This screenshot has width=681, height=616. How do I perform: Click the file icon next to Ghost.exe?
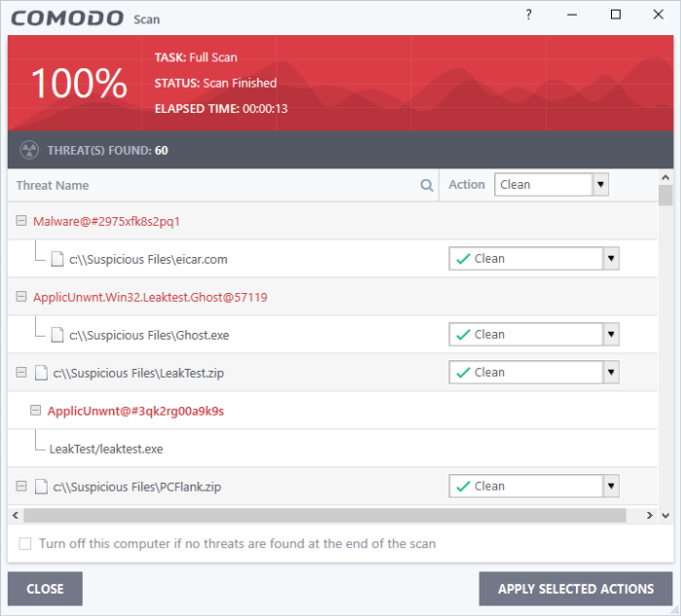(57, 336)
